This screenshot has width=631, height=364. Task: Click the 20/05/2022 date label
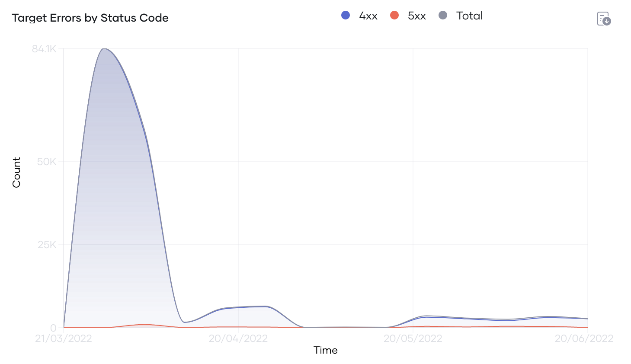point(413,338)
